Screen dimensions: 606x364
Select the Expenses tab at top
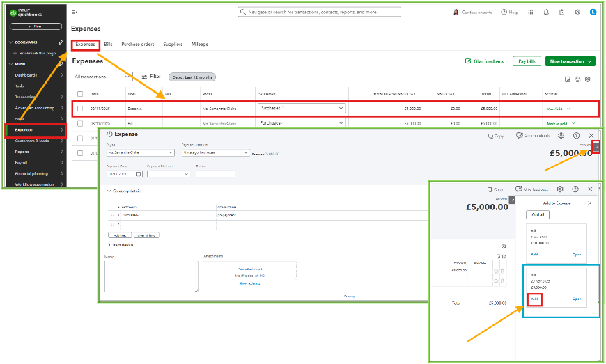coord(85,45)
